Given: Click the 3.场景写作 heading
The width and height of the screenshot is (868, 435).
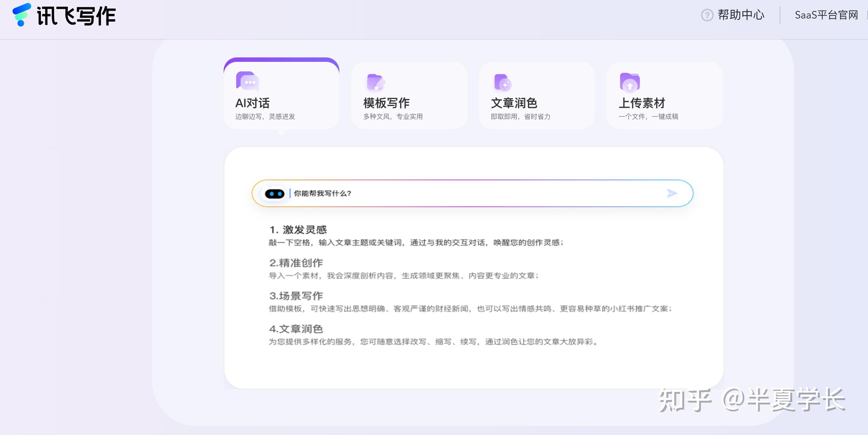Looking at the screenshot, I should tap(296, 296).
